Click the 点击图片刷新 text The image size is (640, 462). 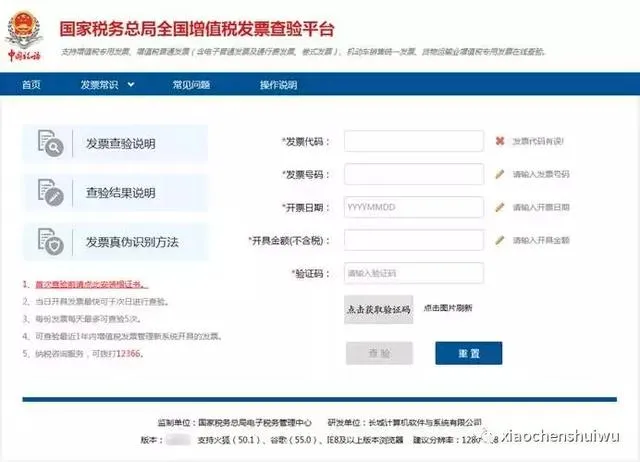click(448, 308)
